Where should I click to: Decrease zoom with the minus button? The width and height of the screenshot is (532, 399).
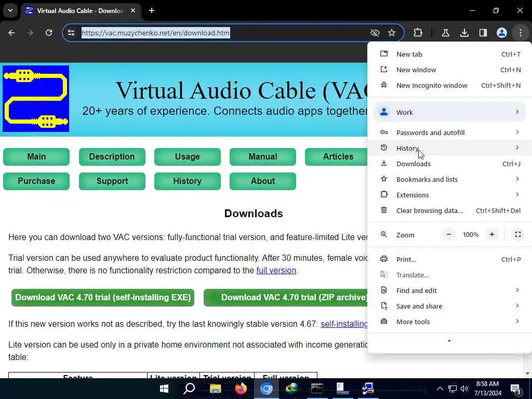click(449, 234)
